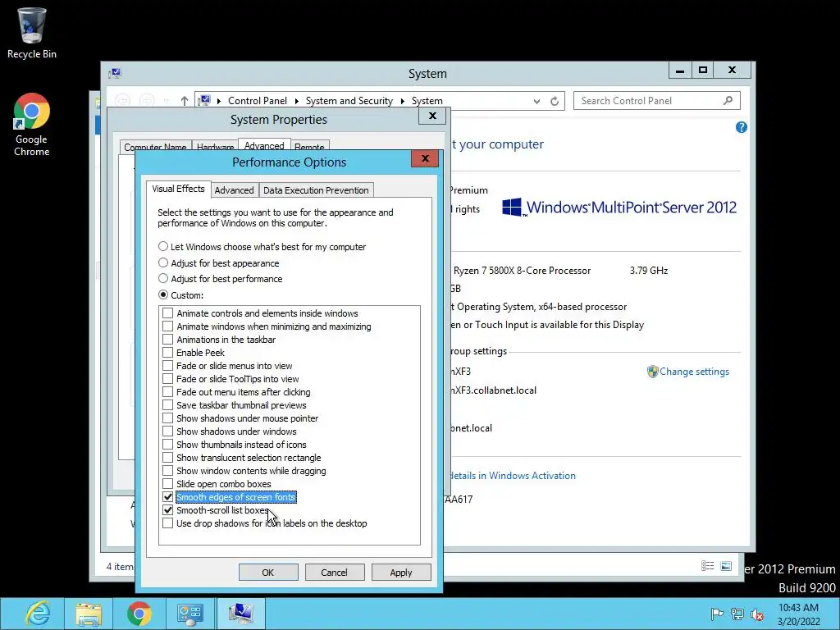The height and width of the screenshot is (630, 840).
Task: Click the muted volume icon in tray
Action: 757,614
